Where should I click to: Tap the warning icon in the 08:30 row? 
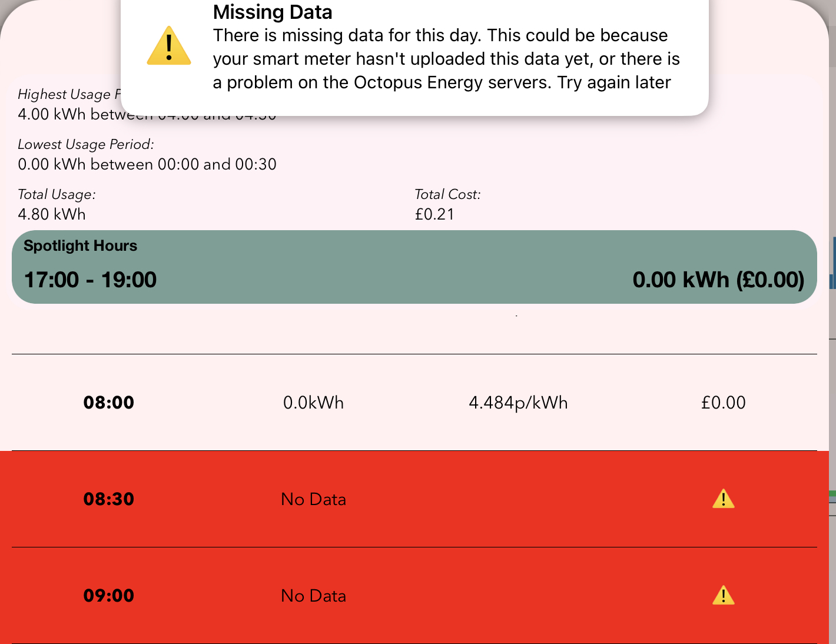tap(723, 499)
